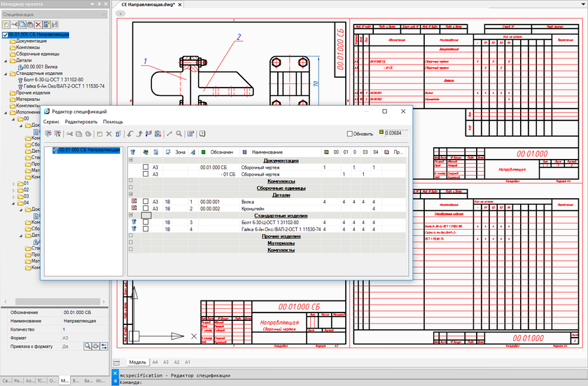588x386 pixels.
Task: Click the search magnifier icon in the specification editor toolbar
Action: (x=178, y=133)
